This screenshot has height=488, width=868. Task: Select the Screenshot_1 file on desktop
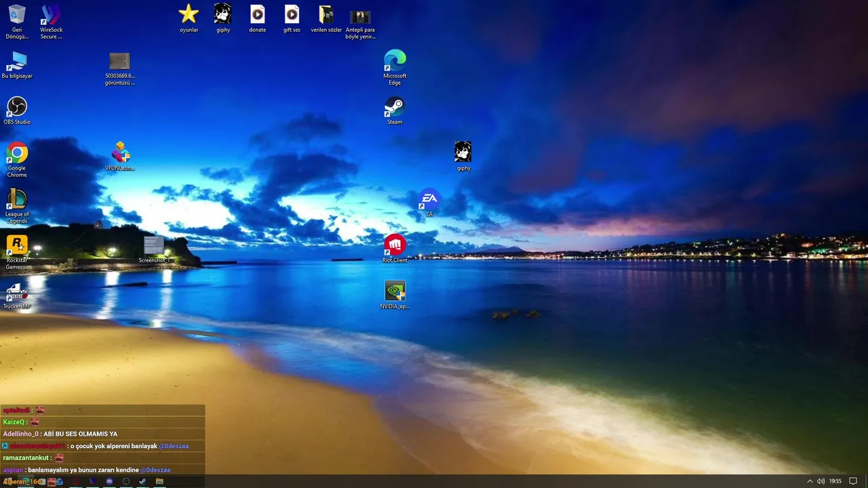point(154,249)
